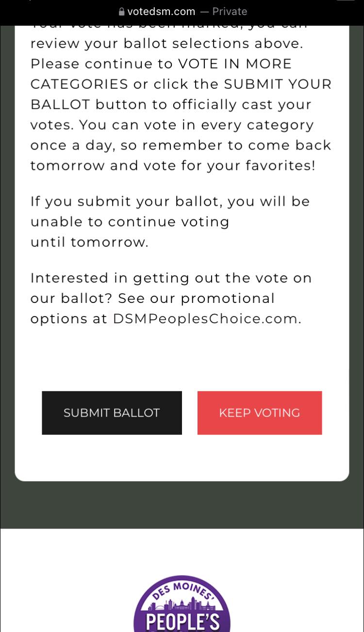The image size is (364, 632).
Task: Tap the Private browsing label
Action: pyautogui.click(x=230, y=12)
